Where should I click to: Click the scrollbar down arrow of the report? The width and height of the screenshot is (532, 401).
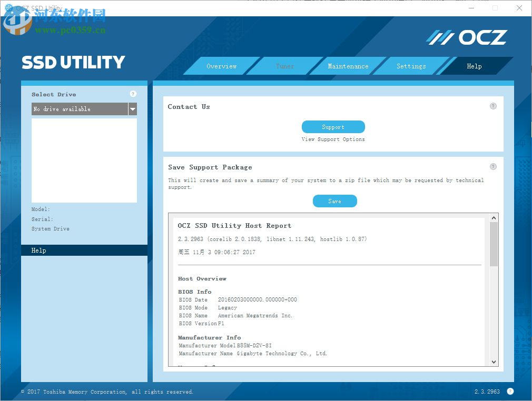(x=494, y=362)
